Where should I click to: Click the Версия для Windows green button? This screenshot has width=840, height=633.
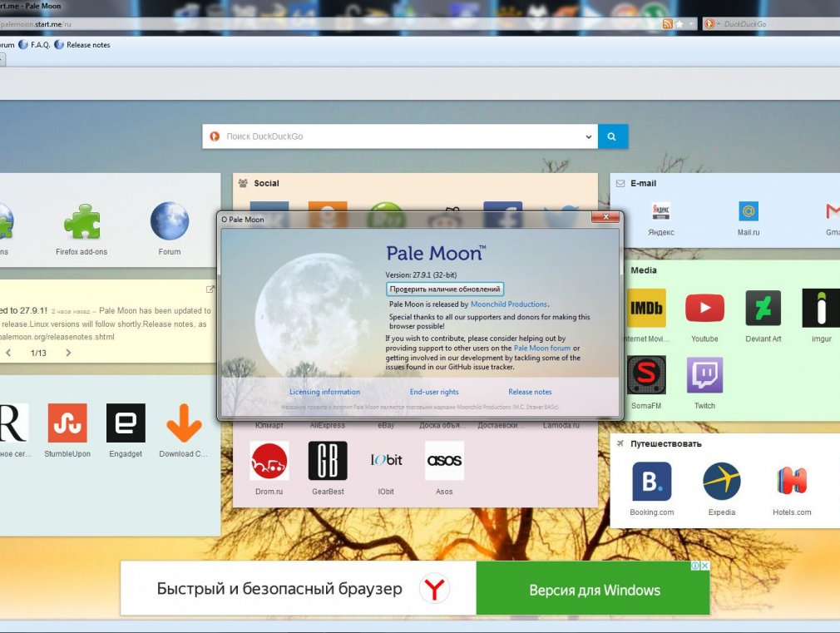point(593,589)
